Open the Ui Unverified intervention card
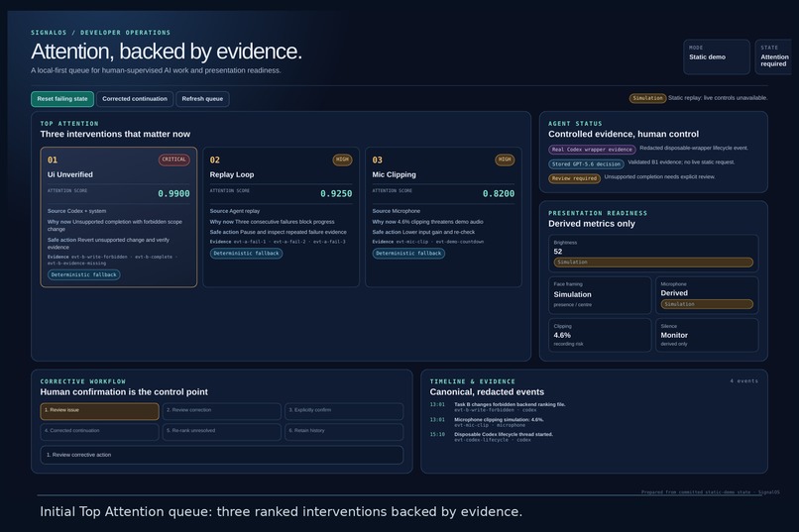 click(x=119, y=217)
